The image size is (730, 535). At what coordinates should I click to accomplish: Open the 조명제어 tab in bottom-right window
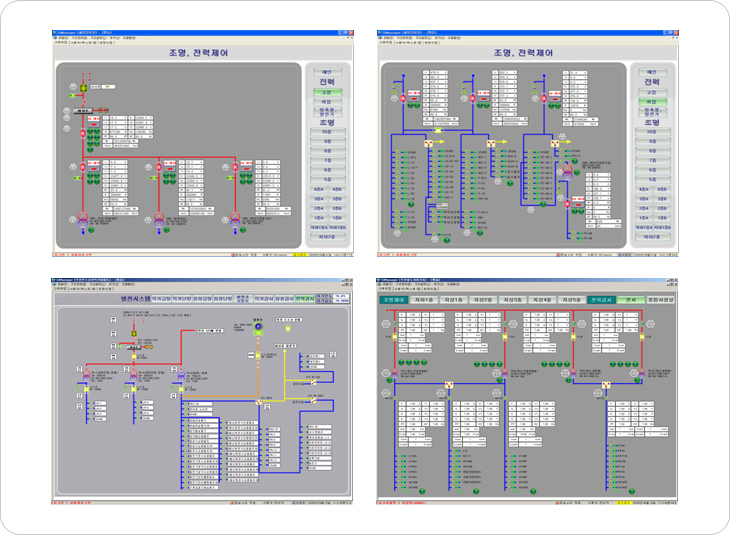pos(392,299)
